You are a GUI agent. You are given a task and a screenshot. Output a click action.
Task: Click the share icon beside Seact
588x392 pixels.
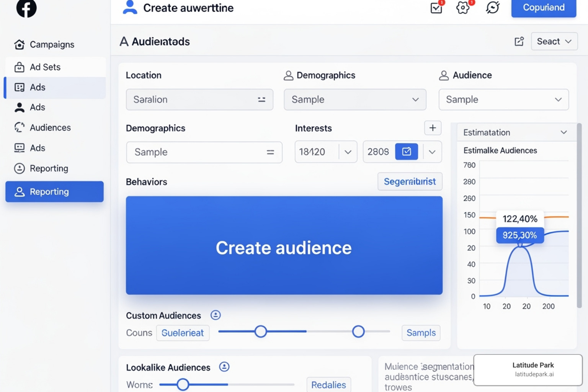(519, 41)
